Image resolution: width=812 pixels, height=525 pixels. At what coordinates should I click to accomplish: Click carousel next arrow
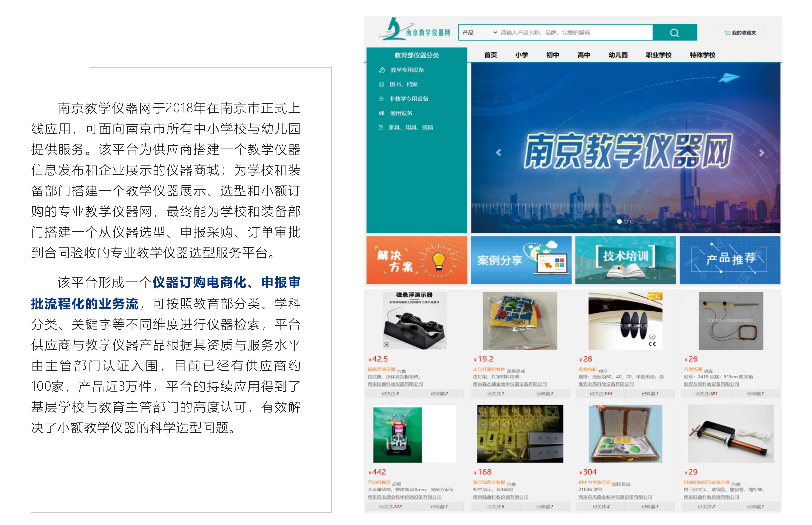762,153
